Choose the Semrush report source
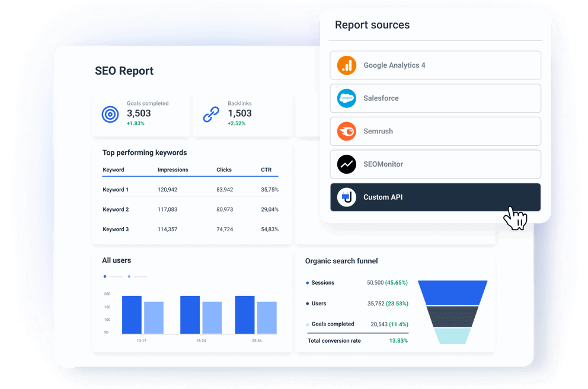588x389 pixels. [x=436, y=131]
